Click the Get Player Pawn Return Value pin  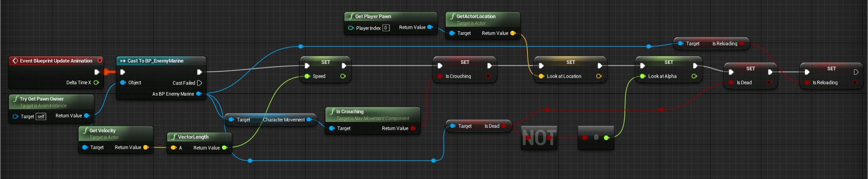click(x=430, y=27)
